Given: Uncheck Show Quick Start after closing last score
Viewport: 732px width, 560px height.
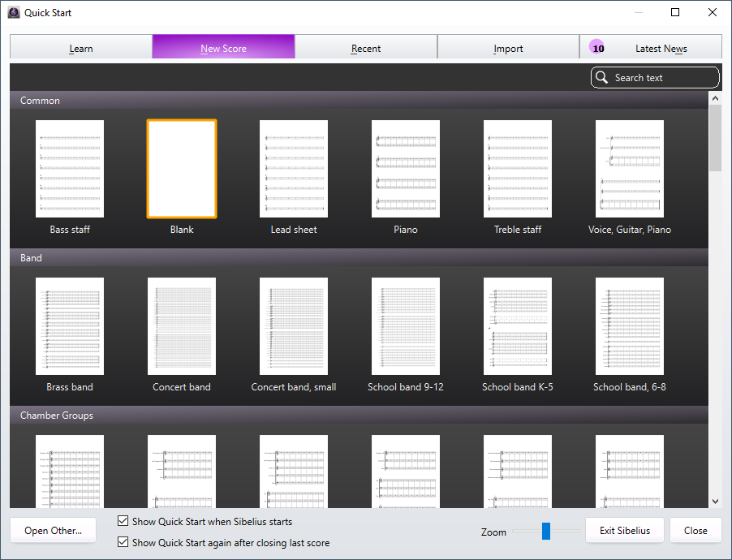Looking at the screenshot, I should (123, 542).
